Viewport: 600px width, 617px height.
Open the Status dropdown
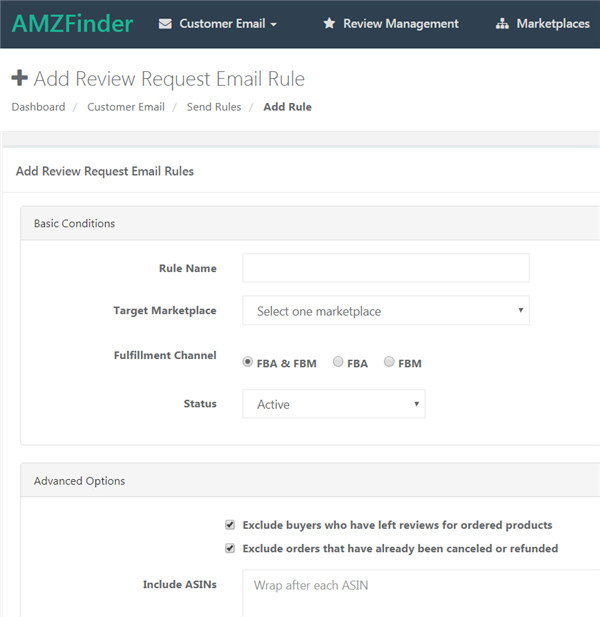click(x=333, y=404)
